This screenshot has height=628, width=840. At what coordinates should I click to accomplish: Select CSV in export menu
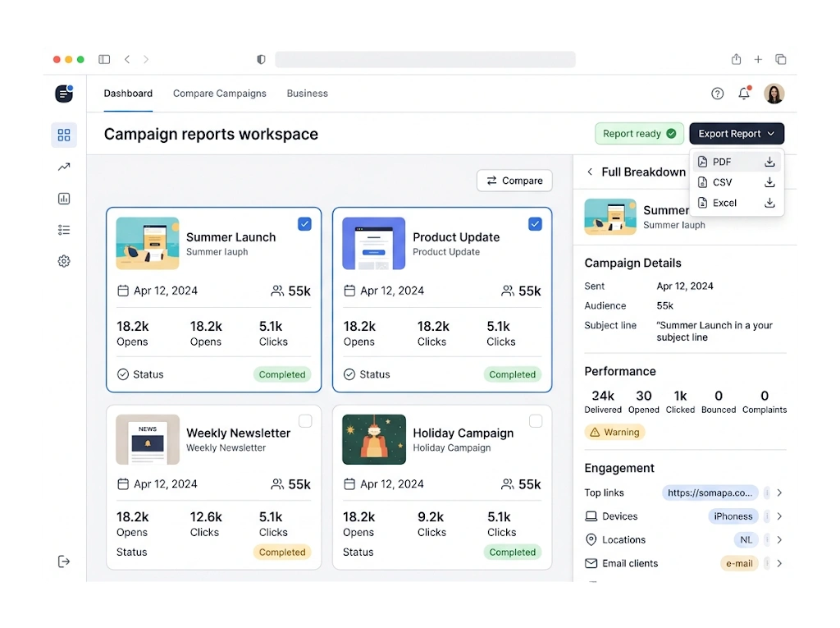[737, 182]
